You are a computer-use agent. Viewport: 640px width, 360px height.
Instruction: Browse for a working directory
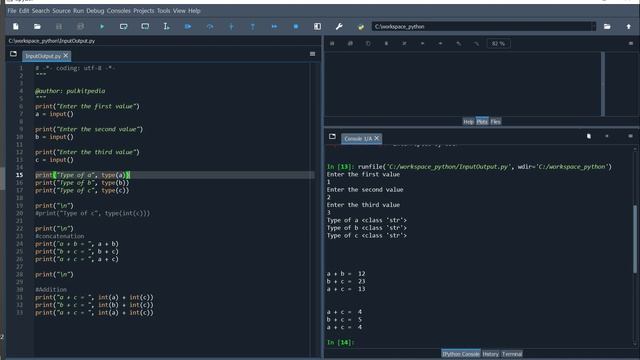(x=607, y=27)
